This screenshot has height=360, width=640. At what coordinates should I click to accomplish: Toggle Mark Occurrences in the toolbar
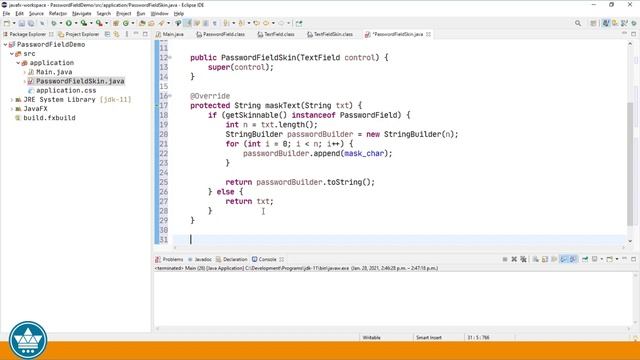[187, 23]
